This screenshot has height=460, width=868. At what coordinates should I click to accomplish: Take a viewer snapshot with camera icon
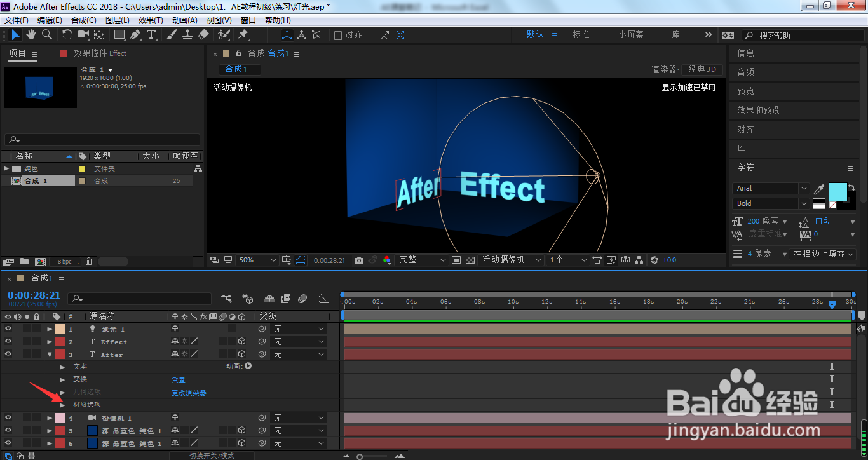pyautogui.click(x=359, y=260)
